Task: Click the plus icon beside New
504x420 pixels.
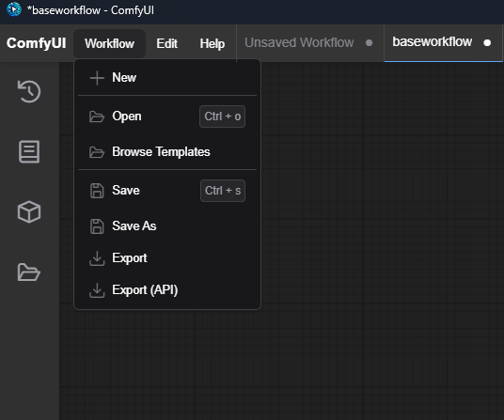Action: coord(97,78)
